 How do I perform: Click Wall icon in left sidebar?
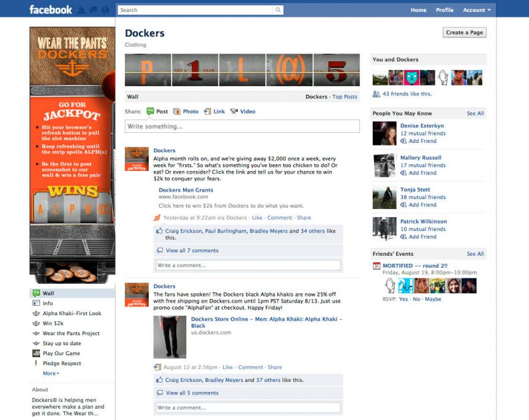tap(36, 293)
